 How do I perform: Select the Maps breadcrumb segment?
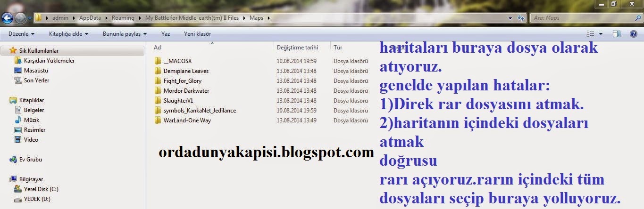256,18
